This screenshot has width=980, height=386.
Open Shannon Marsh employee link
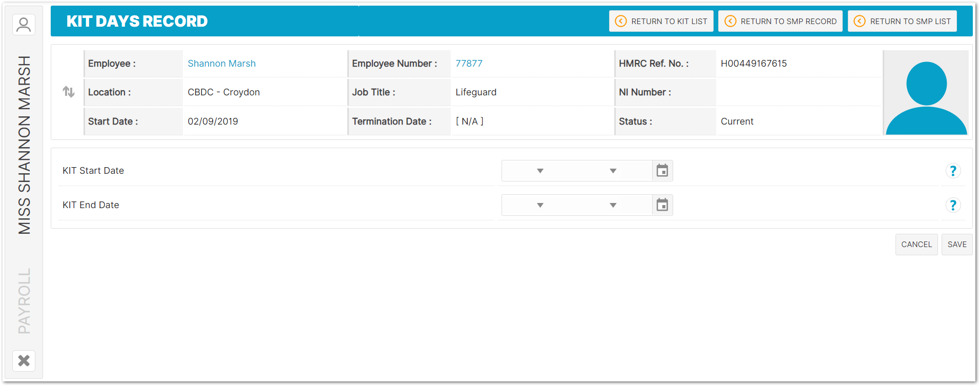point(221,64)
